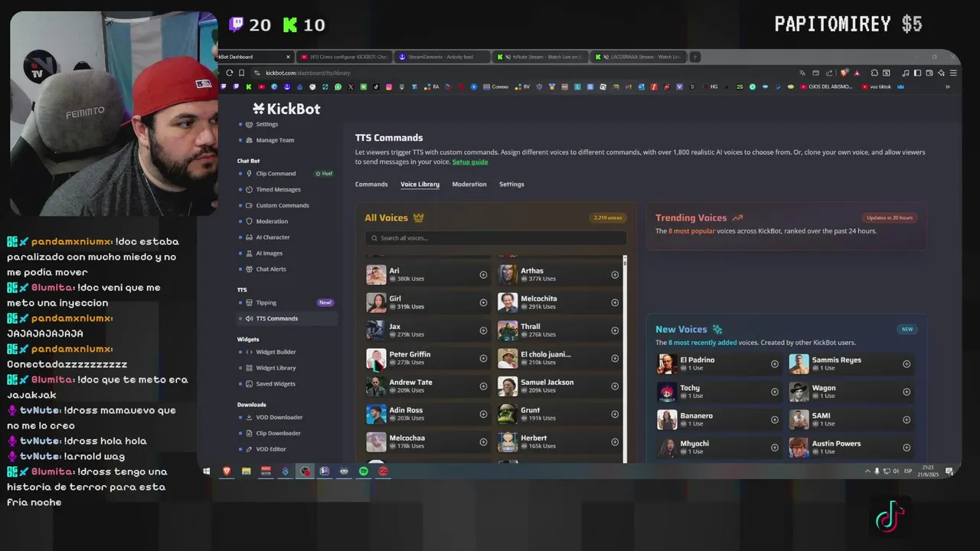This screenshot has width=980, height=551.
Task: Select TTS Commands in the sidebar
Action: point(287,318)
